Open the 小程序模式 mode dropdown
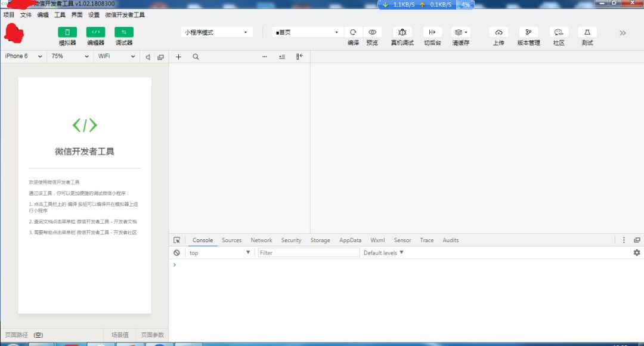The height and width of the screenshot is (346, 644). 216,32
